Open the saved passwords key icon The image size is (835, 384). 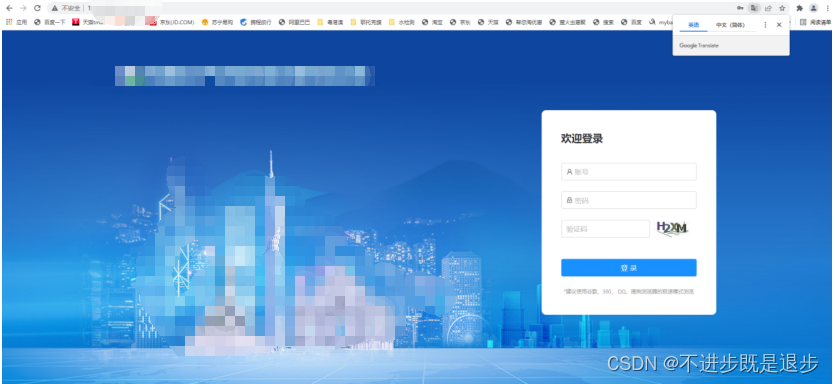click(x=740, y=8)
